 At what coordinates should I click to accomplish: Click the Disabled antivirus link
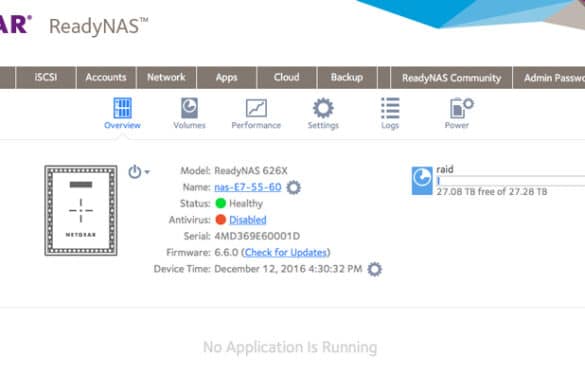coord(248,220)
